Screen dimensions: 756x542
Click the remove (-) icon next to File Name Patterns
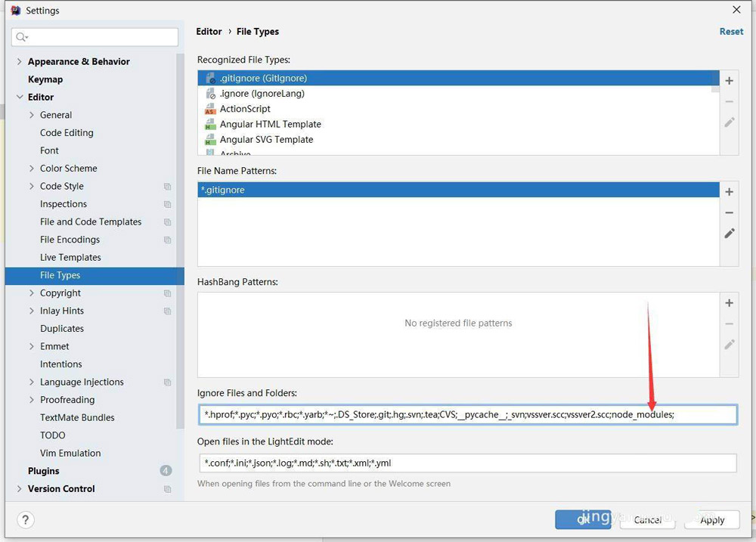729,212
